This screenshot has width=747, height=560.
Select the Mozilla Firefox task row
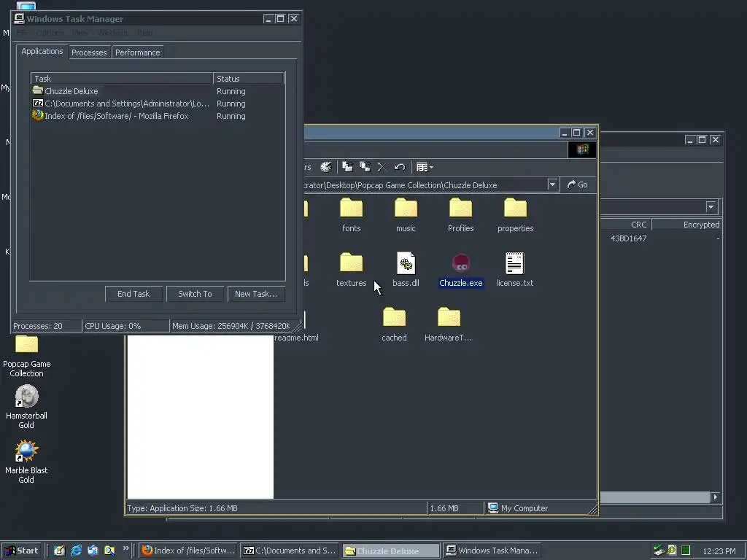[158, 116]
